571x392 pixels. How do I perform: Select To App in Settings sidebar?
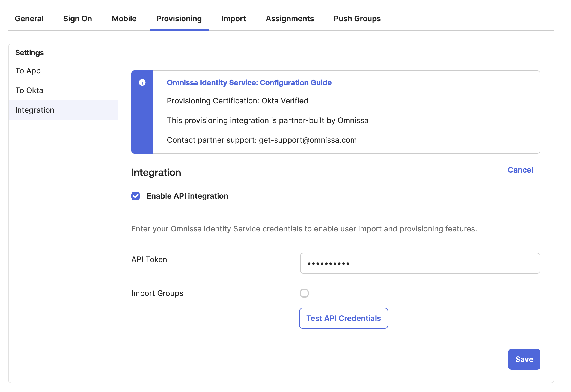coord(63,71)
